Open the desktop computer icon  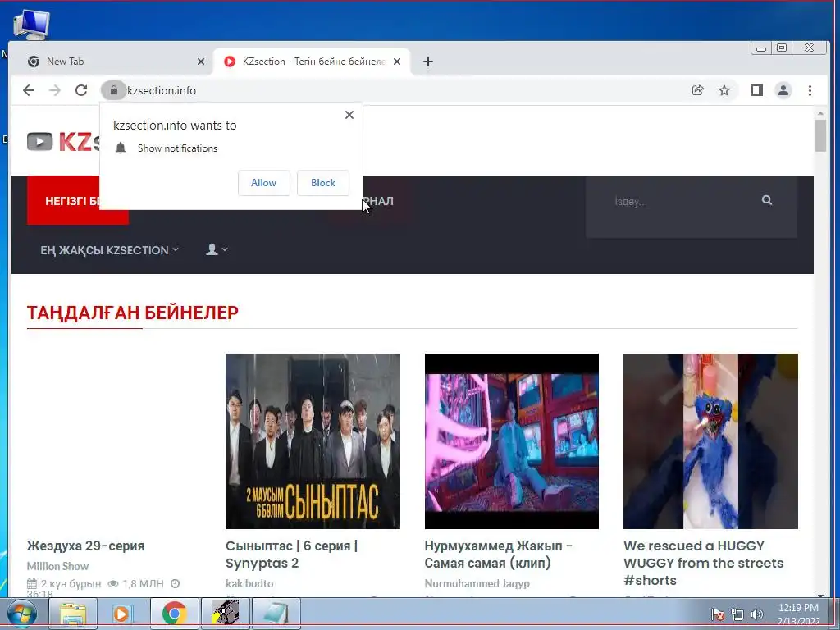31,24
